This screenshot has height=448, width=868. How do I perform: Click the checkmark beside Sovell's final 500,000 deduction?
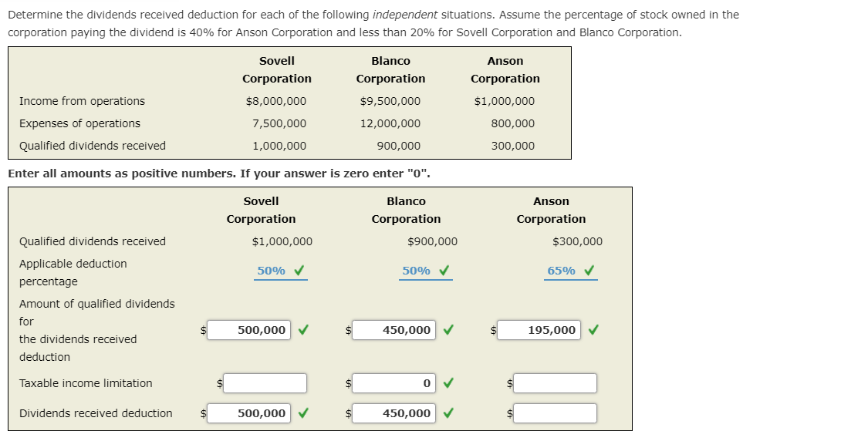click(302, 413)
